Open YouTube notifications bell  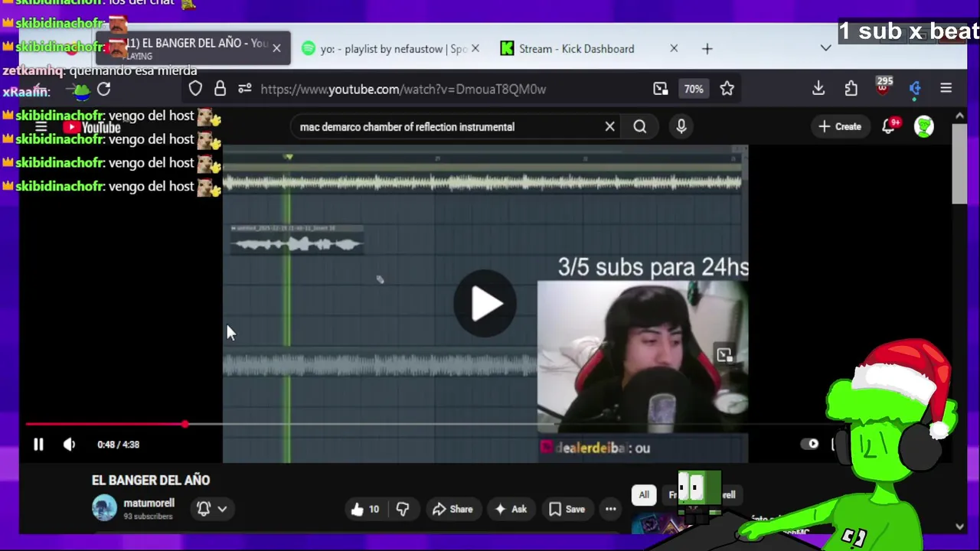point(889,126)
